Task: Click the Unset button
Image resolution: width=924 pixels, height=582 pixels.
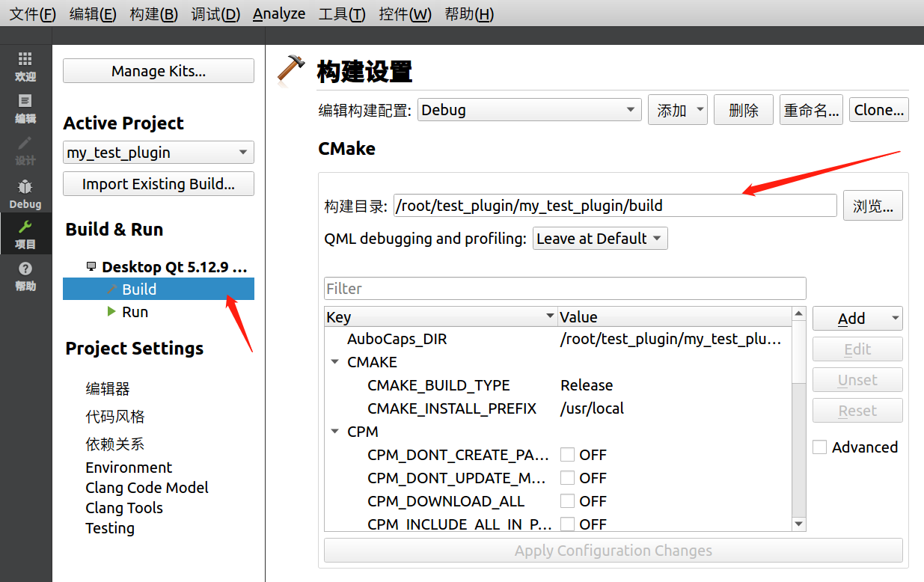Action: [x=857, y=380]
